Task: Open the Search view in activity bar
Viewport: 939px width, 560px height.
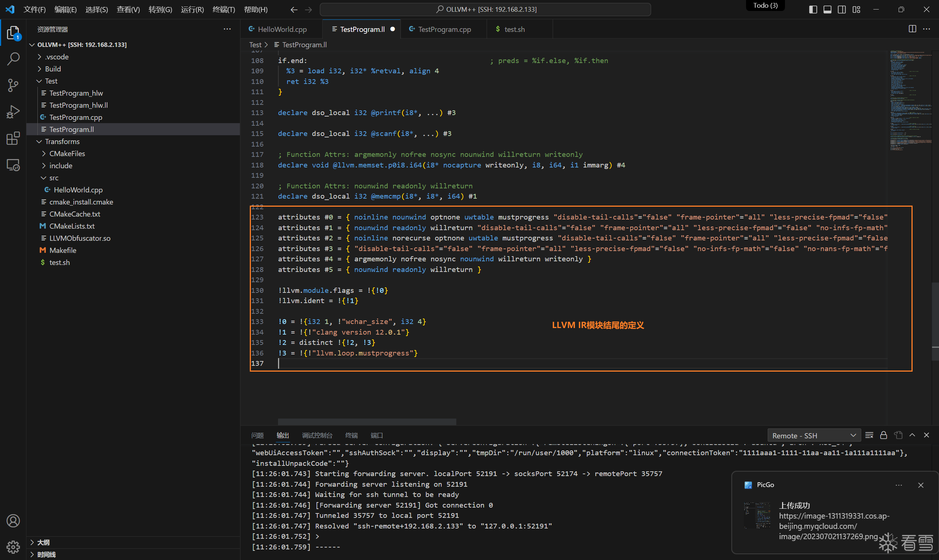Action: pyautogui.click(x=13, y=59)
